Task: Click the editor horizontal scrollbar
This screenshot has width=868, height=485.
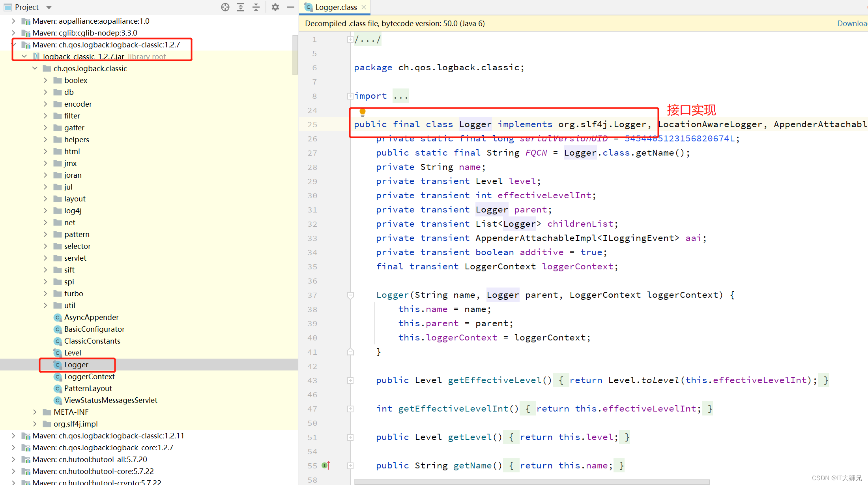Action: (531, 482)
